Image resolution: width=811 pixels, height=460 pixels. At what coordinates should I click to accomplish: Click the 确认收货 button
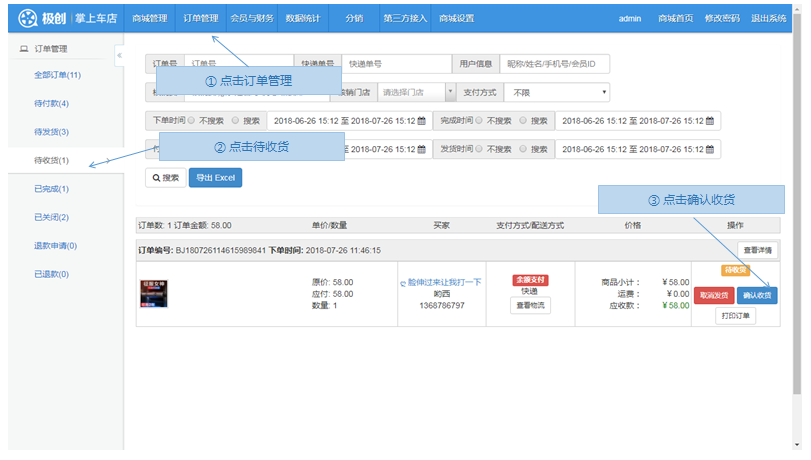click(x=756, y=295)
